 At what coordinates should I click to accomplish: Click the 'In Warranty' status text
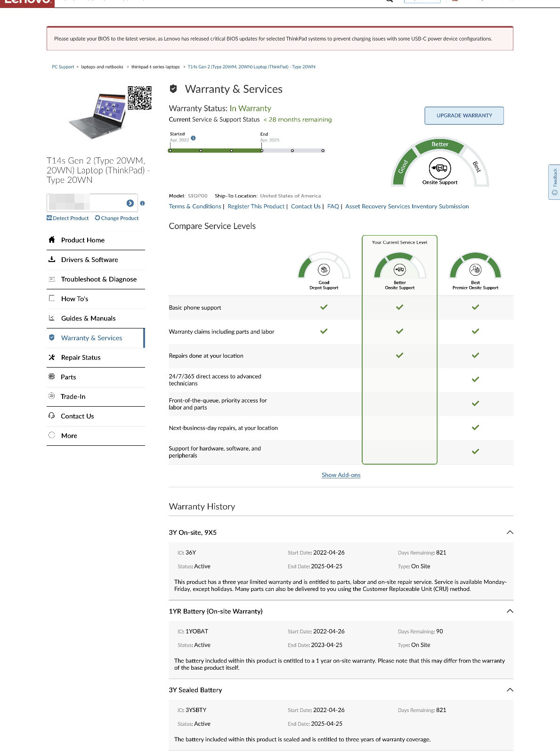pyautogui.click(x=251, y=108)
